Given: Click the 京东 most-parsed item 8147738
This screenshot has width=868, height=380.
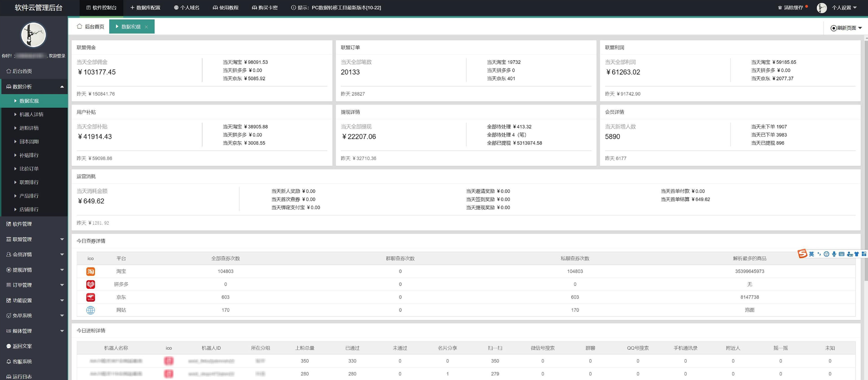Looking at the screenshot, I should (749, 297).
